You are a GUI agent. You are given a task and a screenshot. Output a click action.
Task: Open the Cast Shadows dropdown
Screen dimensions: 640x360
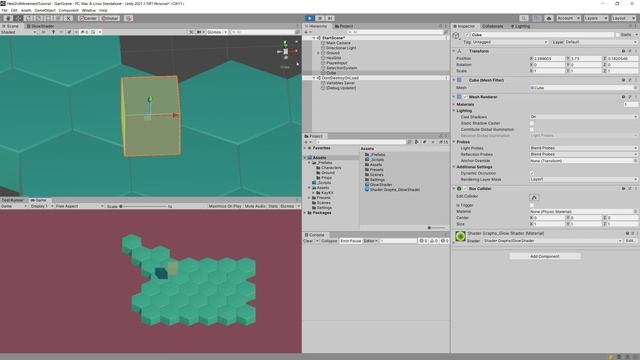(x=583, y=117)
